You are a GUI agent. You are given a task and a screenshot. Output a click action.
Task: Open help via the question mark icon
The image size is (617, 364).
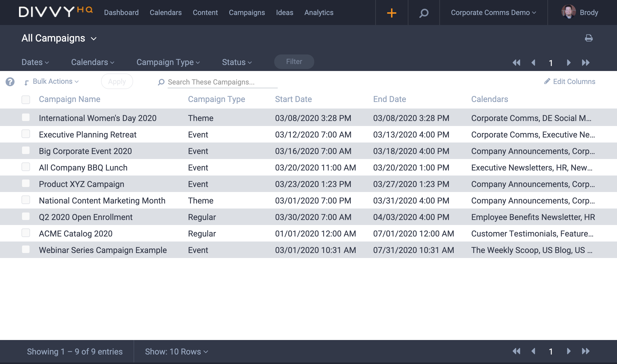pyautogui.click(x=10, y=82)
